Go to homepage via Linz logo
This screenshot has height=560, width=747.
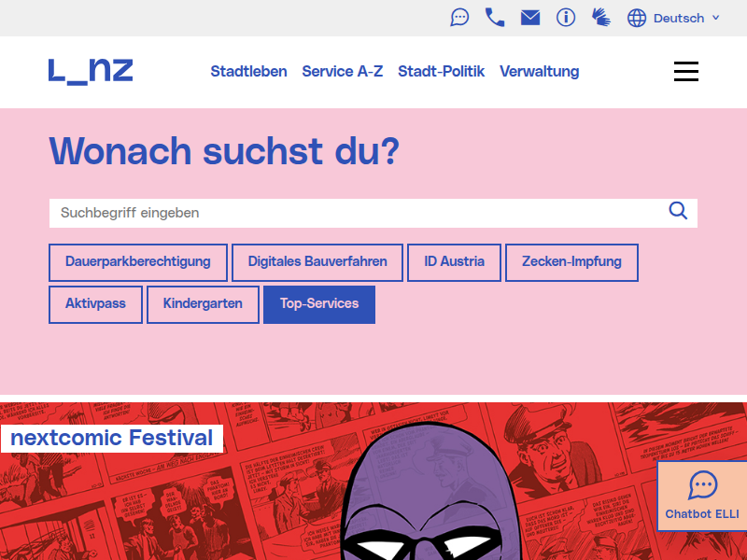coord(91,71)
